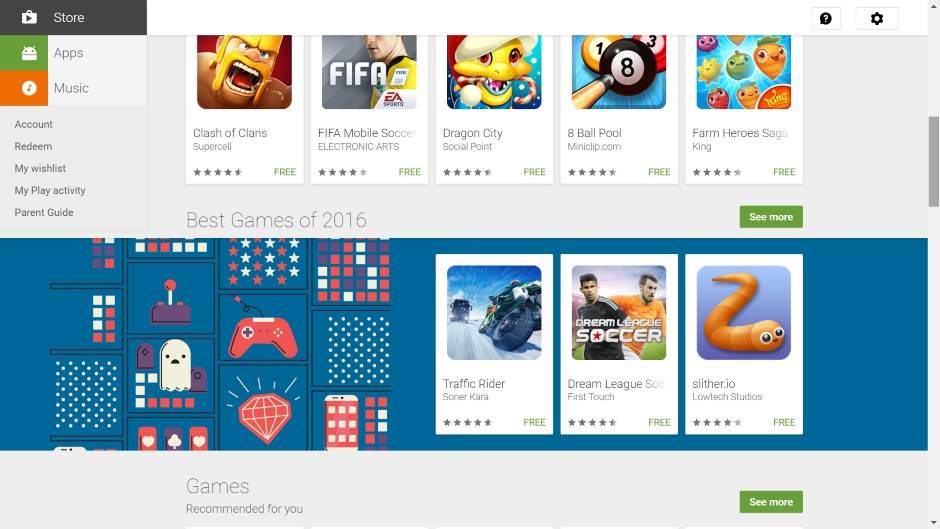The width and height of the screenshot is (940, 529).
Task: Open the slither.io snake icon
Action: coord(743,312)
